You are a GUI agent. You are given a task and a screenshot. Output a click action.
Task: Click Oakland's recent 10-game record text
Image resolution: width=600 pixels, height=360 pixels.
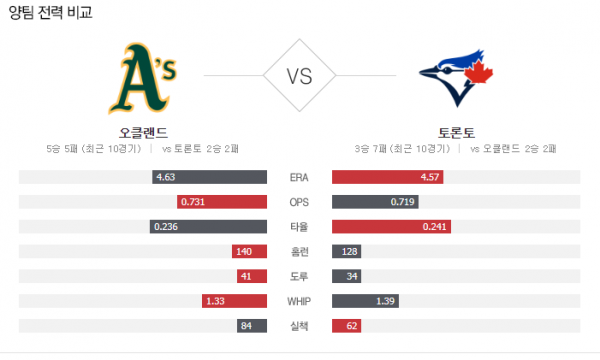pos(94,149)
